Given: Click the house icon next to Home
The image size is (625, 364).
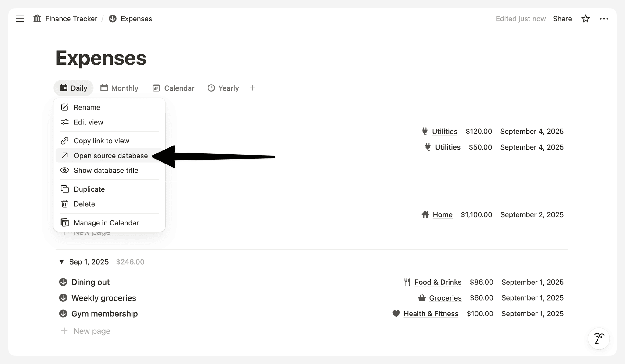Looking at the screenshot, I should click(x=425, y=214).
